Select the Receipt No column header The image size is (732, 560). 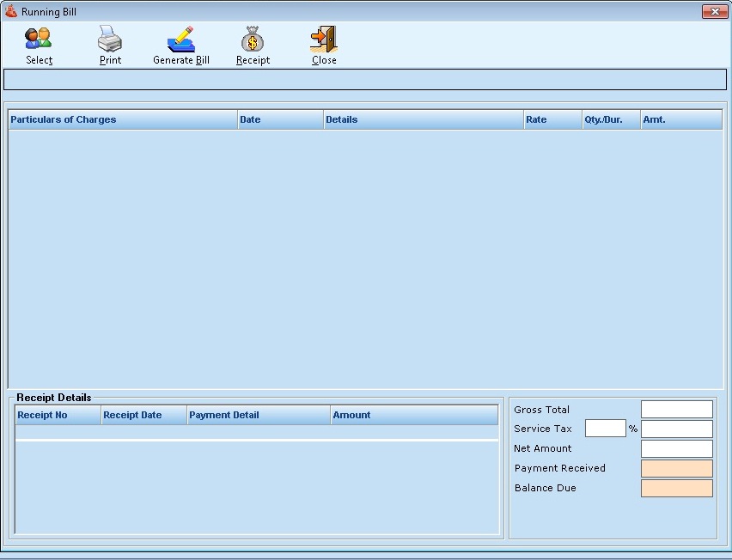click(56, 415)
